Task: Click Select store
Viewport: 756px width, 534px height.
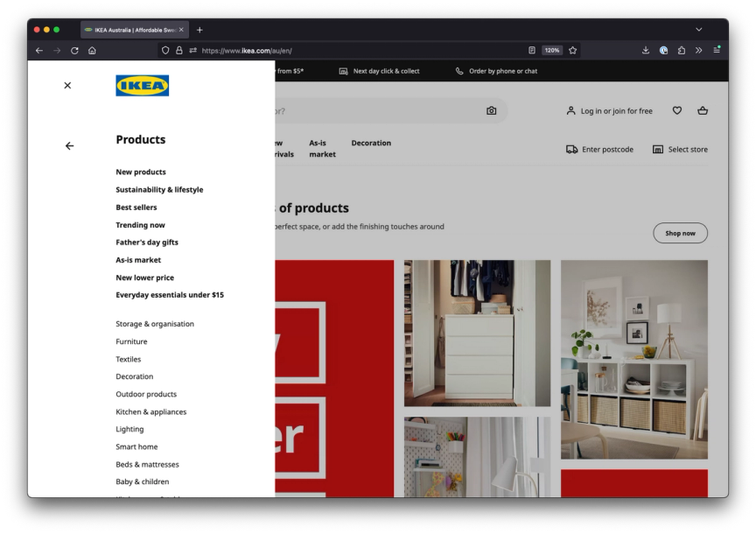Action: coord(680,150)
